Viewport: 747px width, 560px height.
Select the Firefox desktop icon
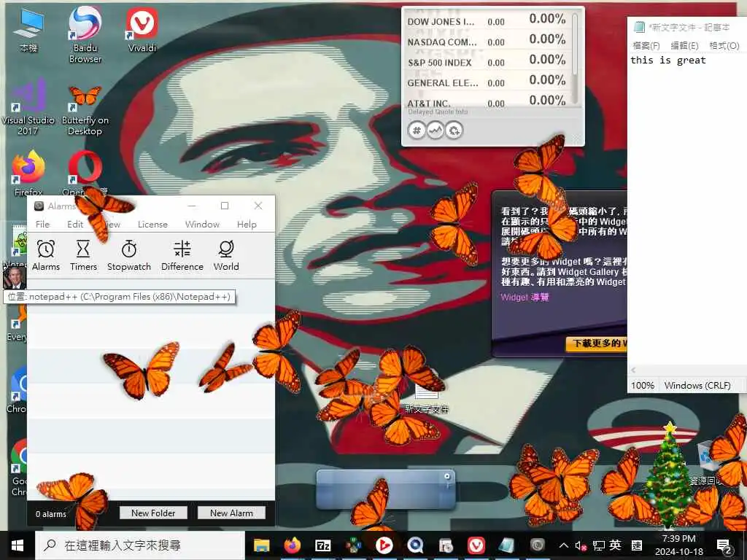[28, 172]
